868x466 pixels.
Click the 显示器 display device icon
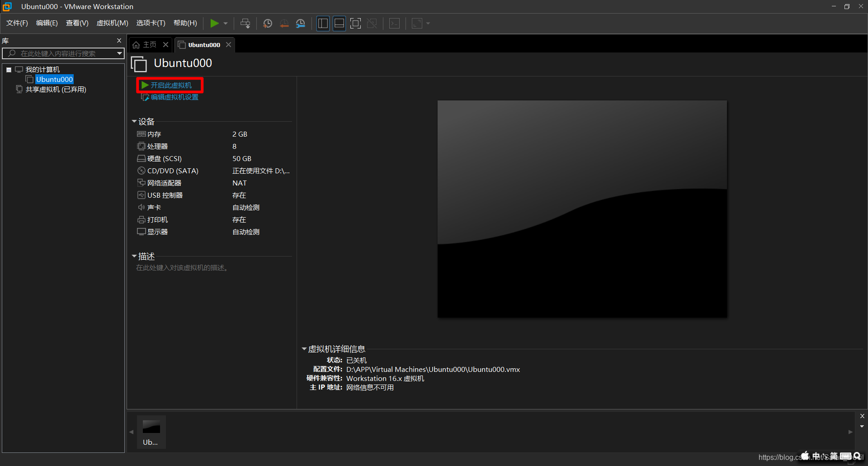click(142, 232)
